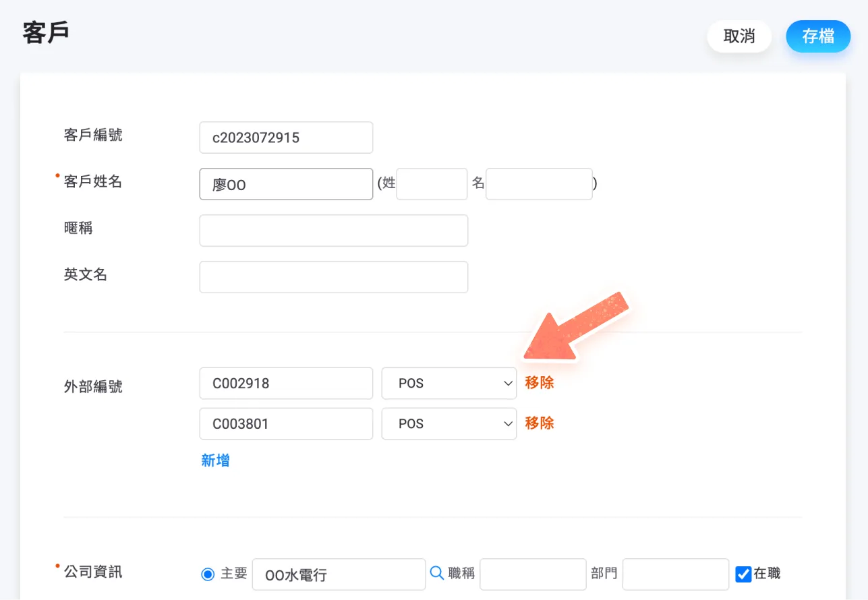Uncheck the 在職 checkbox
This screenshot has height=600, width=868.
(x=743, y=574)
